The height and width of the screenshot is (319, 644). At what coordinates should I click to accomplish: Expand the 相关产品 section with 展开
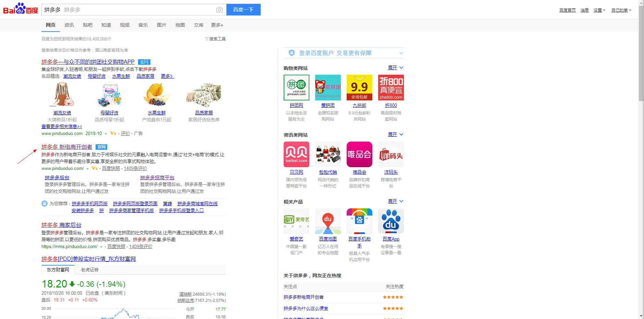395,201
